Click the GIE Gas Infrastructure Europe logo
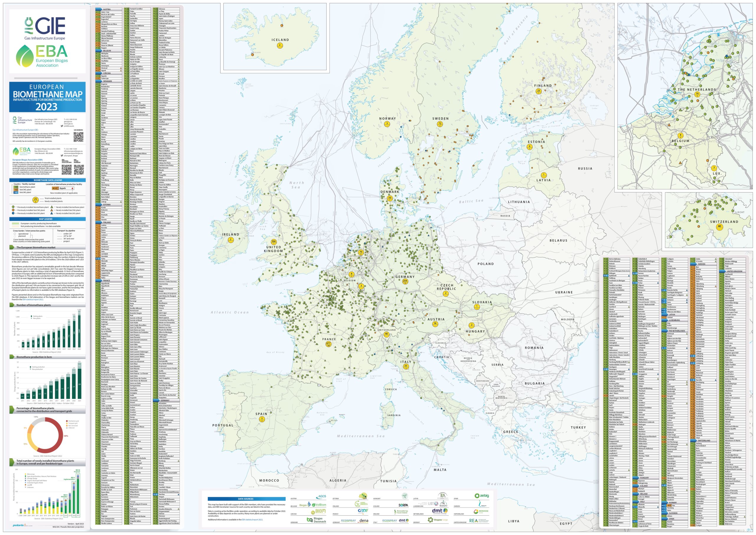 [45, 29]
